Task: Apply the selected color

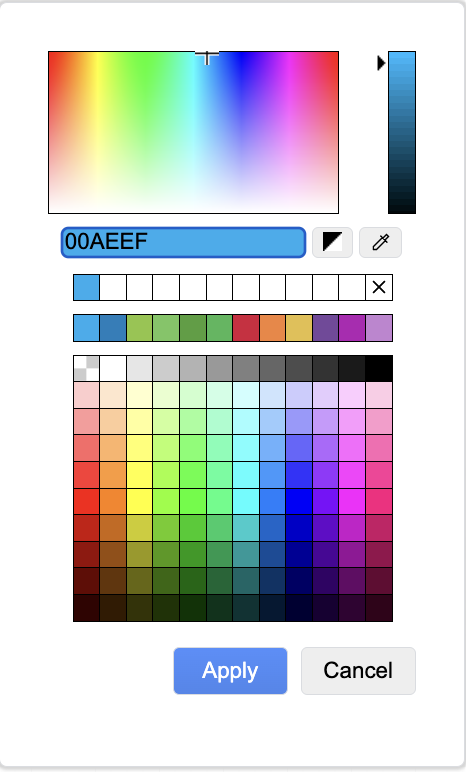Action: tap(231, 671)
